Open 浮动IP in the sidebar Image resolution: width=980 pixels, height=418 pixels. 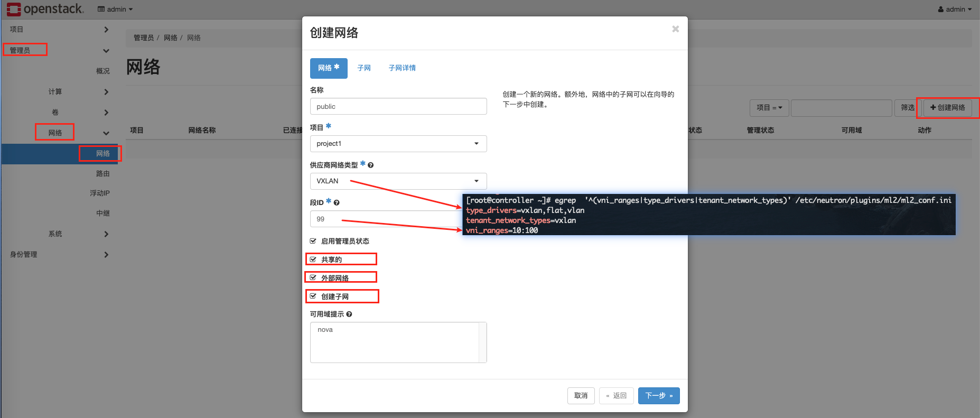100,193
